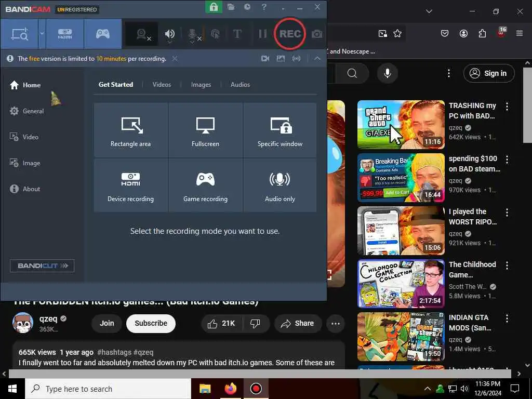
Task: Click YouTube search magnifier button
Action: coord(352,73)
